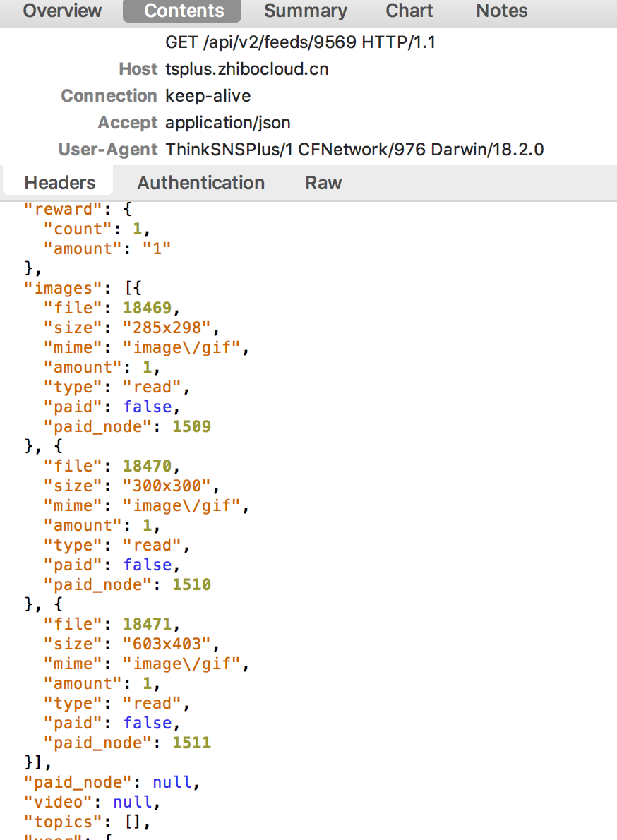
Task: Select the keep-alive value
Action: tap(208, 96)
